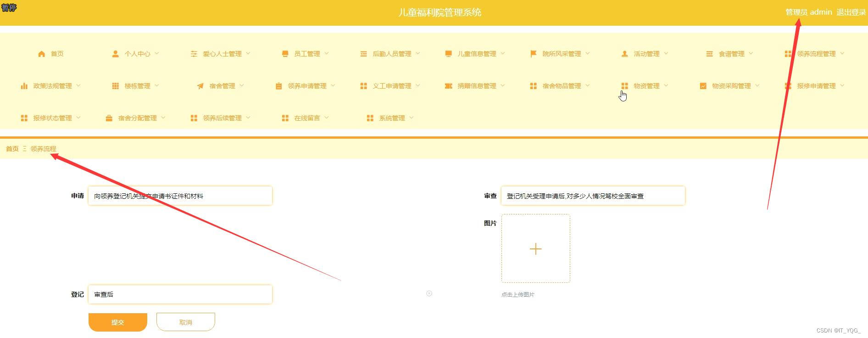Image resolution: width=868 pixels, height=338 pixels.
Task: Click the briefcase icon for 宿舍分配管理
Action: pyautogui.click(x=109, y=118)
